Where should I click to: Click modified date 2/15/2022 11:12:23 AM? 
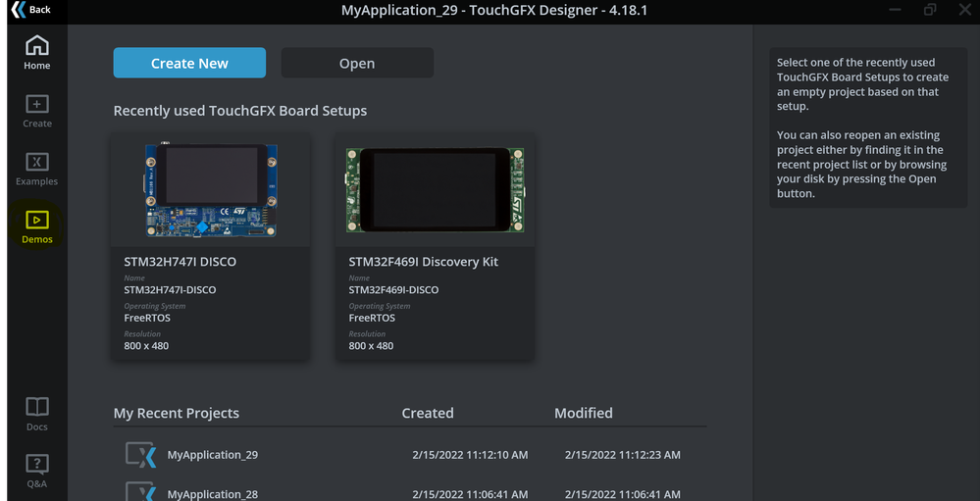pyautogui.click(x=623, y=455)
